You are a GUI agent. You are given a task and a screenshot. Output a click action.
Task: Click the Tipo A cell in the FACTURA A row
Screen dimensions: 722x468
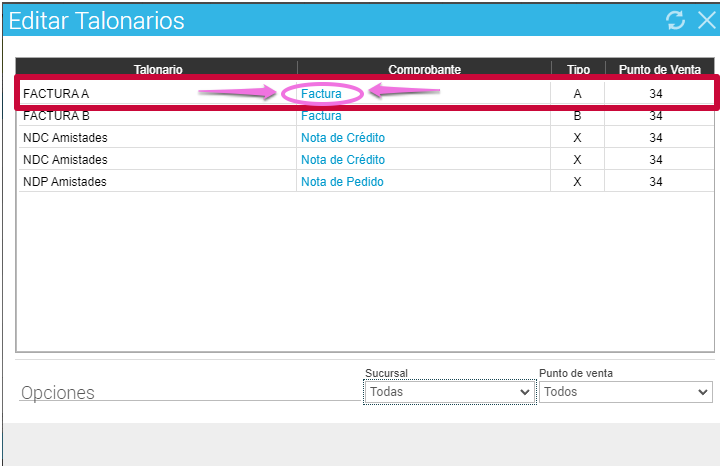577,94
